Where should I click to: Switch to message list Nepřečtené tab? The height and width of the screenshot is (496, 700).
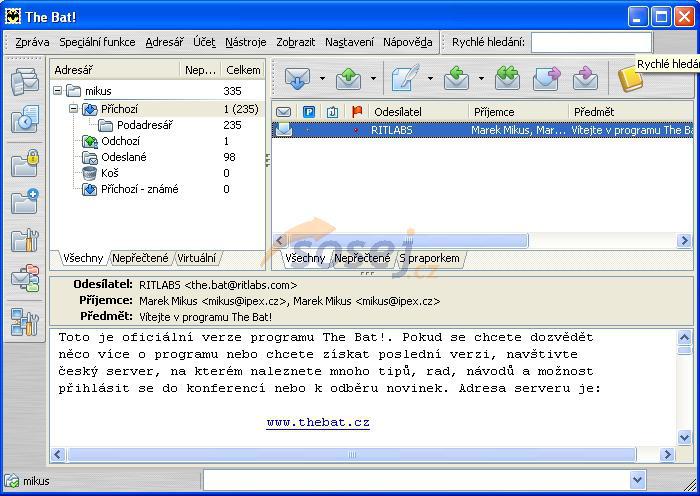pos(362,258)
